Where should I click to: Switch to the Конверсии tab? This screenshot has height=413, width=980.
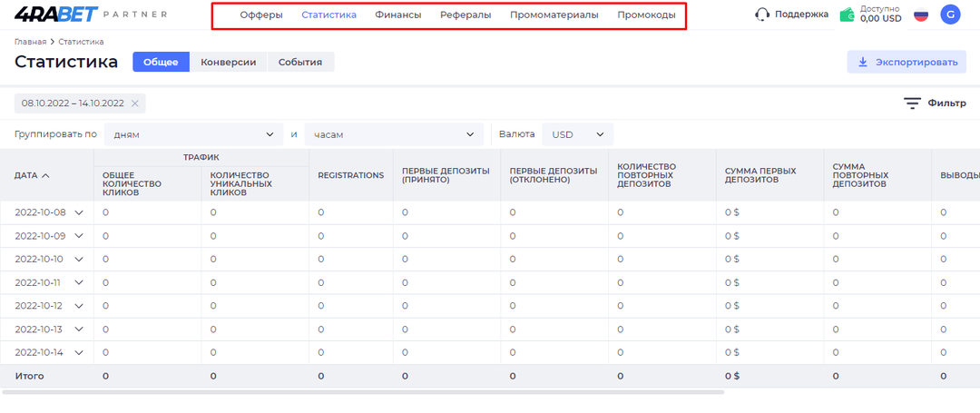[x=228, y=62]
